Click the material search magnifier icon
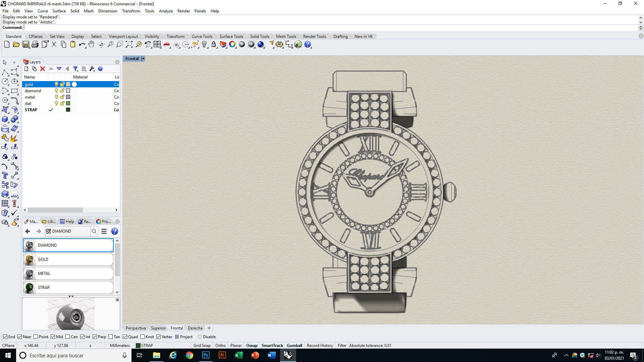 pyautogui.click(x=94, y=231)
